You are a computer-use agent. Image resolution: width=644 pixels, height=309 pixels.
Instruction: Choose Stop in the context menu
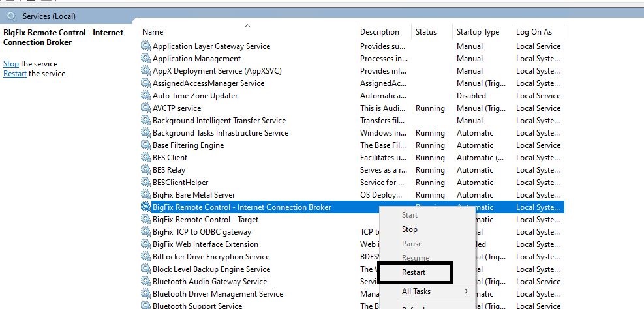pos(410,229)
